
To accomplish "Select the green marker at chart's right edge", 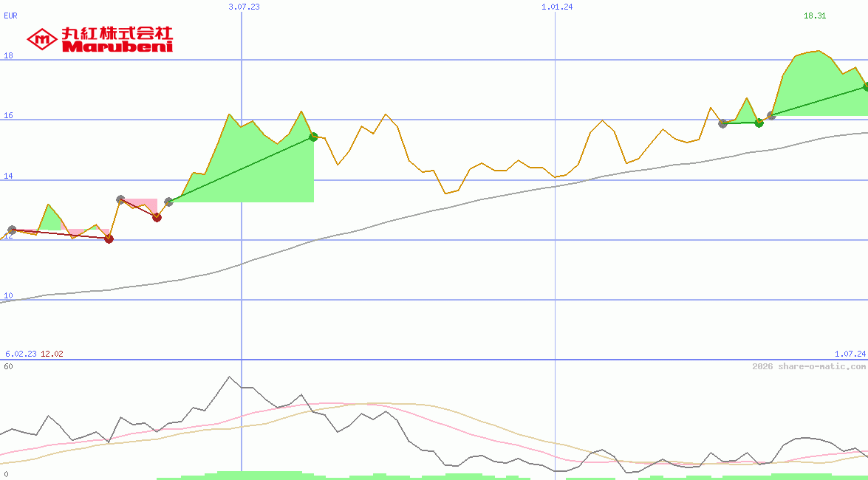I will click(866, 86).
